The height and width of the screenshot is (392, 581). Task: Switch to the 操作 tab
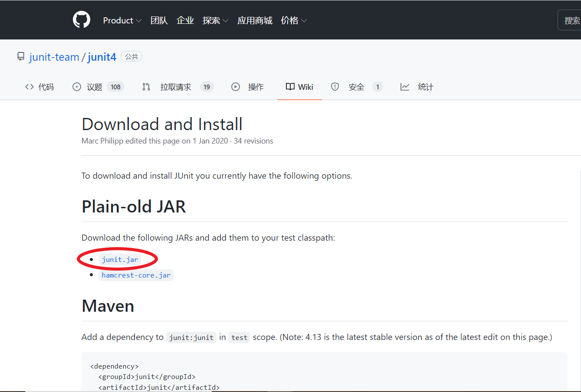247,87
